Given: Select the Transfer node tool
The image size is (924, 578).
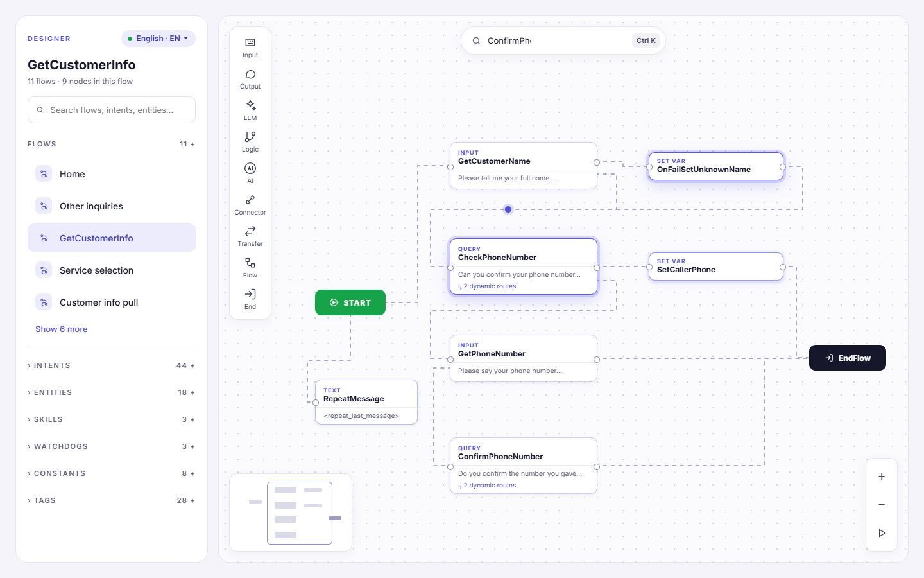Looking at the screenshot, I should pyautogui.click(x=250, y=236).
